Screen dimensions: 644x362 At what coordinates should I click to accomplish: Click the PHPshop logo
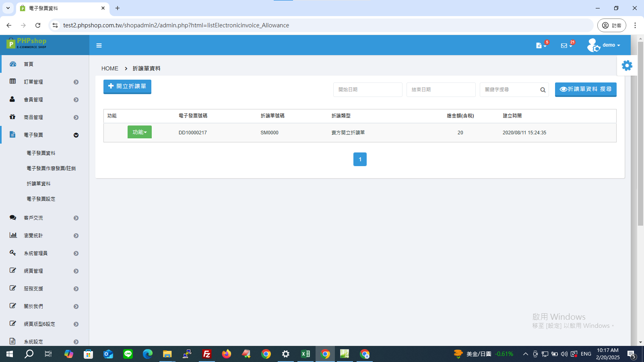point(27,43)
